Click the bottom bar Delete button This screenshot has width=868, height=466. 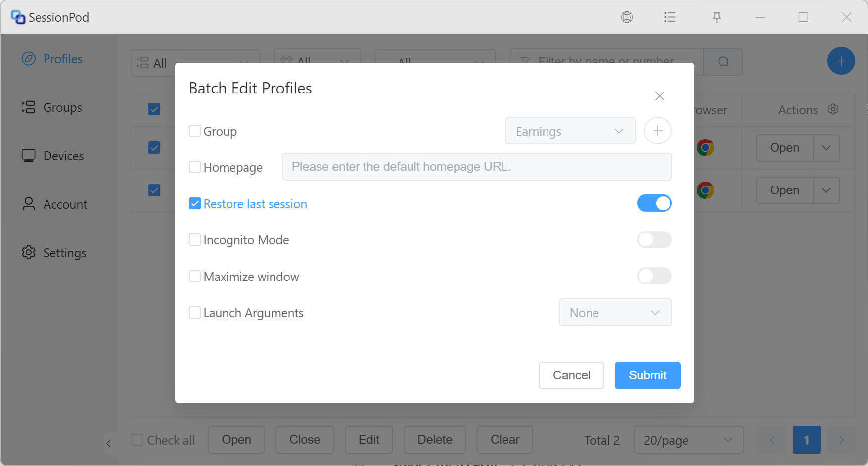[435, 440]
